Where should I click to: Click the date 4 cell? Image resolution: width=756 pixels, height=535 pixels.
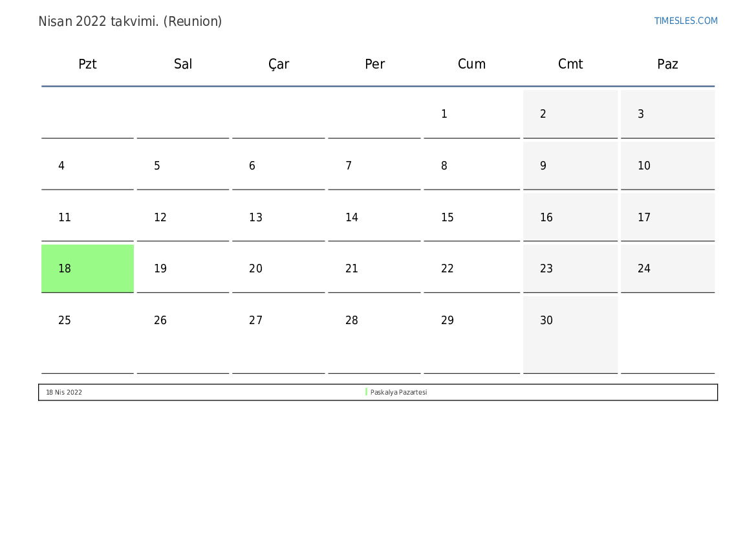coord(87,166)
